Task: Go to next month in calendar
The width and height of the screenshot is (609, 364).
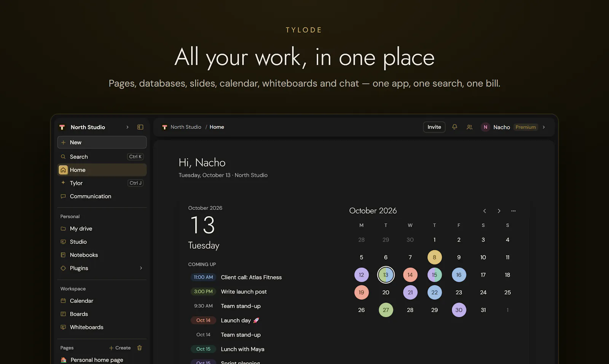Action: 499,211
